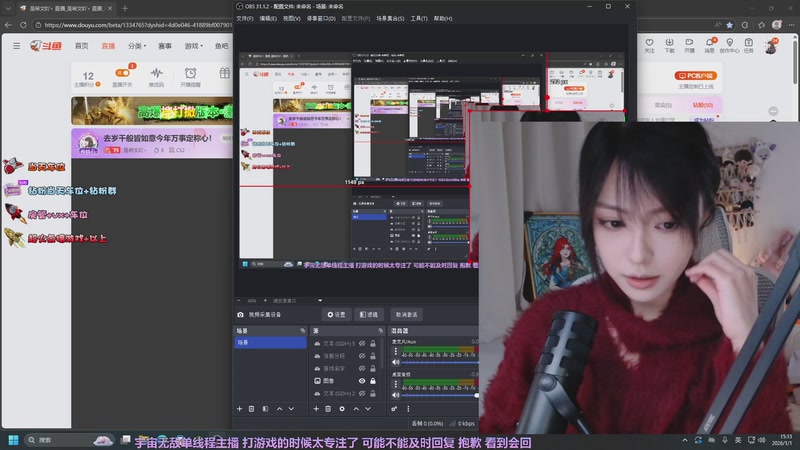Refresh the browser page
This screenshot has width=800, height=450.
[x=23, y=24]
